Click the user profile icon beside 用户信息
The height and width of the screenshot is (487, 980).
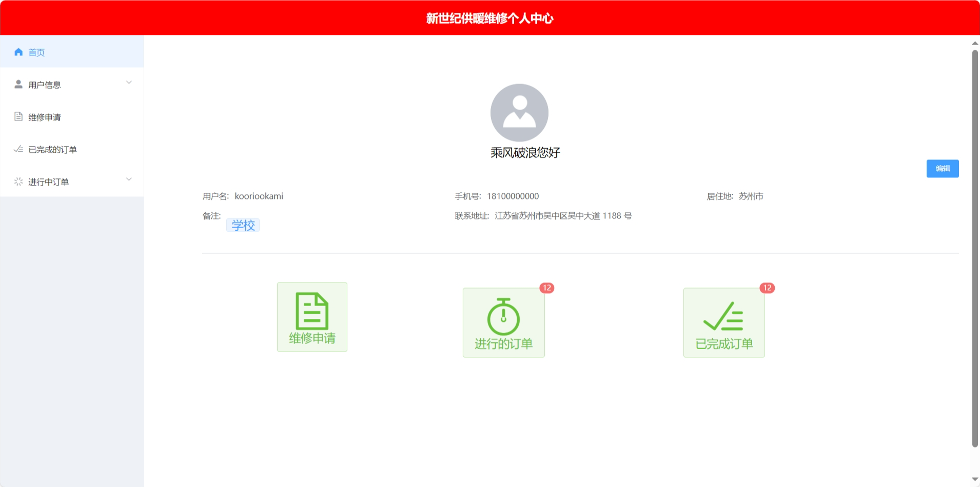(18, 84)
